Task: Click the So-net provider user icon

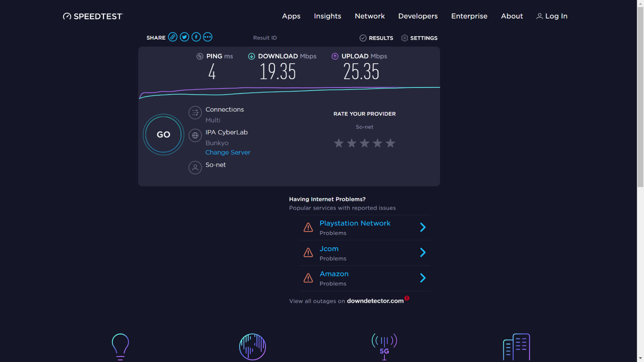Action: click(195, 167)
